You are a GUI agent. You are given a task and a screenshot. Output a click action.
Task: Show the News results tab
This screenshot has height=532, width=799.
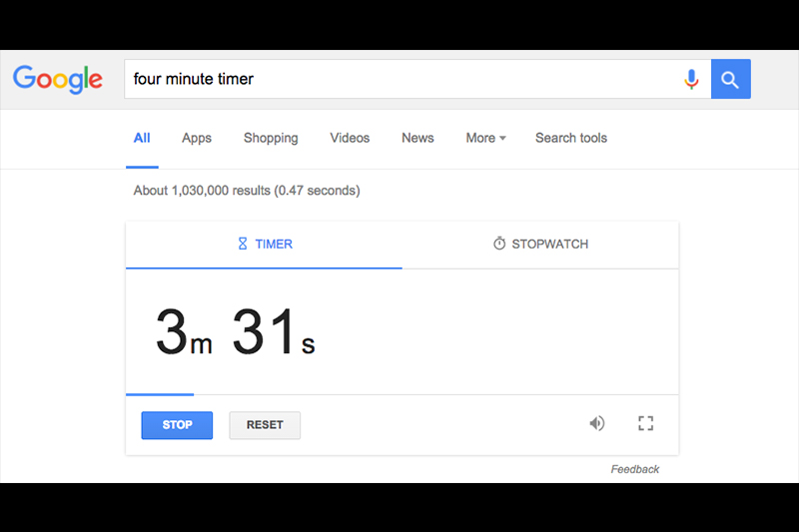pos(417,138)
